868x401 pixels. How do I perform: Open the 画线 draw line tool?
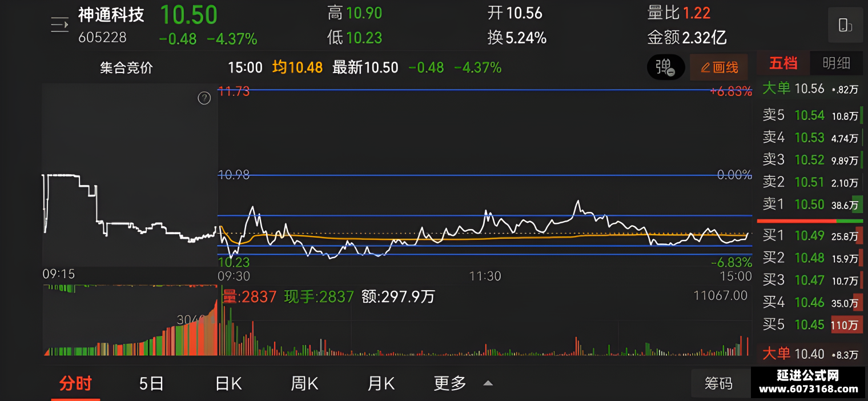719,67
